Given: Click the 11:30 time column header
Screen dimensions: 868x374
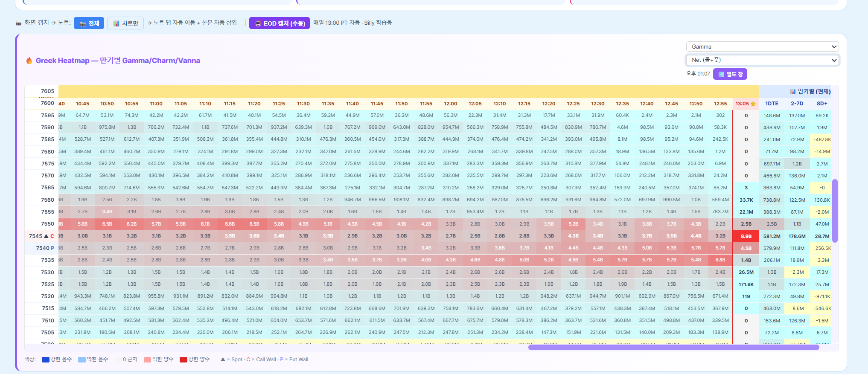Looking at the screenshot, I should click(x=303, y=104).
